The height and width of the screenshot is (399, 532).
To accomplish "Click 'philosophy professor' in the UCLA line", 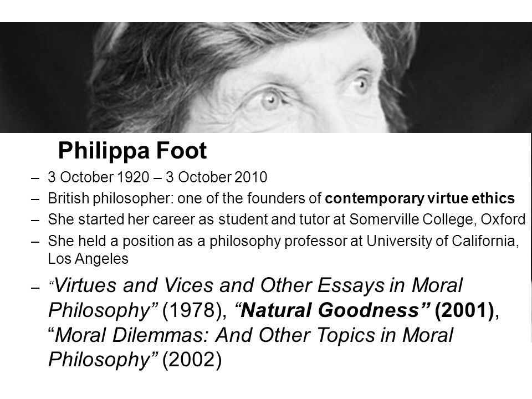I will [x=278, y=241].
